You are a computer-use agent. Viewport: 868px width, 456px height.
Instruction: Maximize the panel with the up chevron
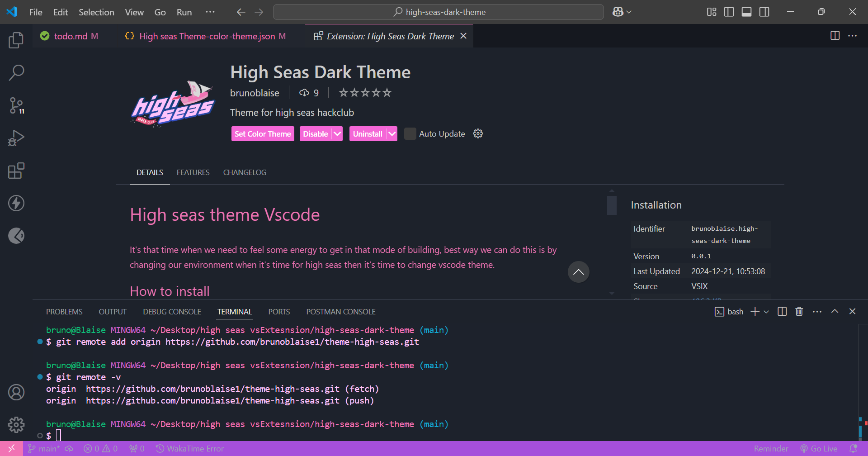point(835,311)
